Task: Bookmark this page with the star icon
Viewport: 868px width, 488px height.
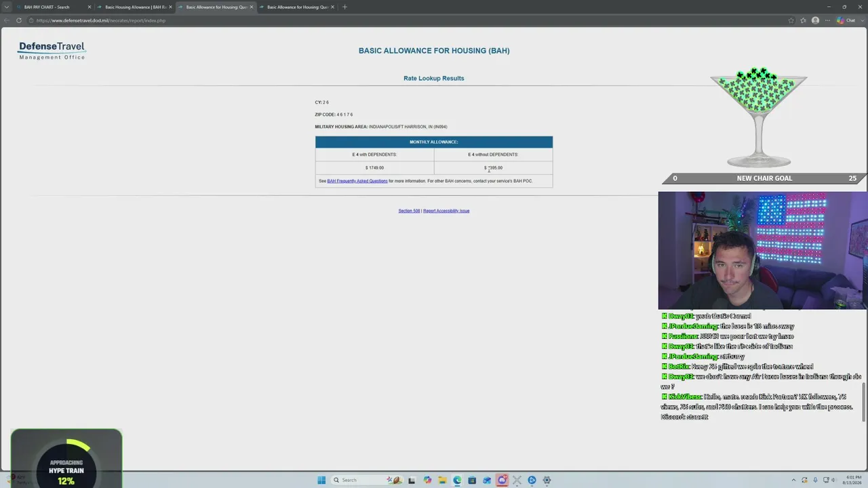Action: (791, 20)
